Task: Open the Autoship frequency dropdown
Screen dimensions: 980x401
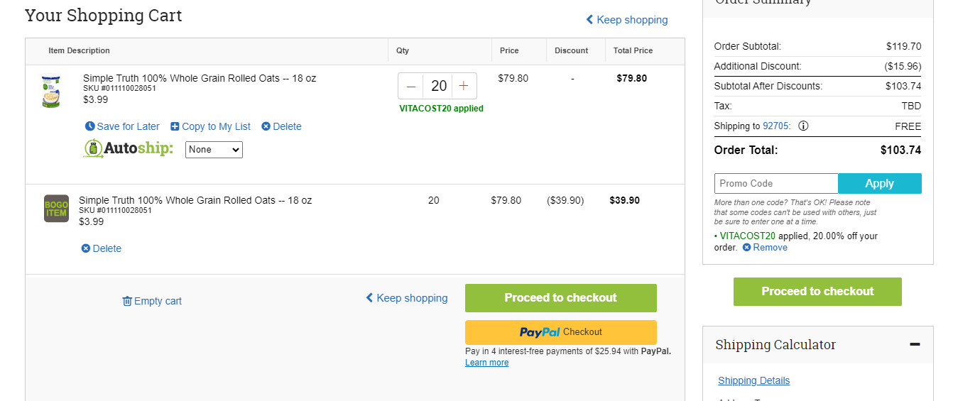Action: pyautogui.click(x=214, y=150)
